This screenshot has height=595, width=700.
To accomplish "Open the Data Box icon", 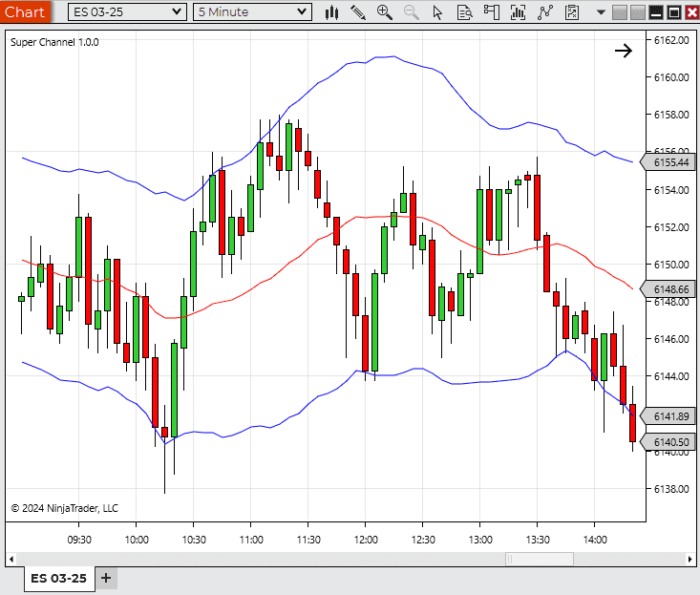I will pyautogui.click(x=465, y=12).
